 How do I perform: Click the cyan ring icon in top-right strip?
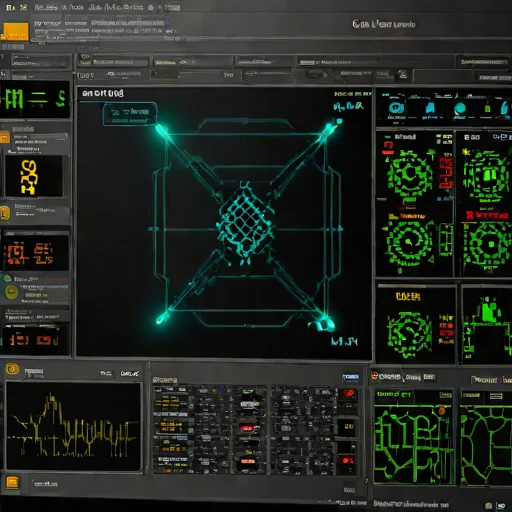point(396,108)
